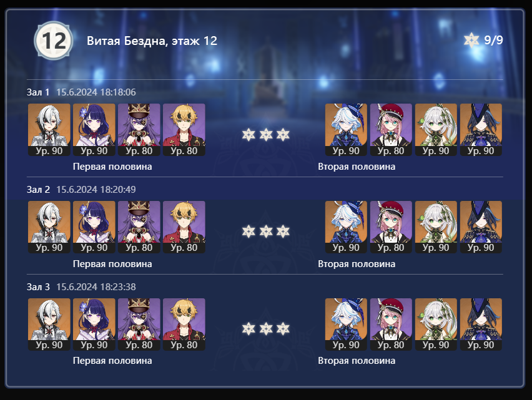Select purple-haired Ур. 90 character in Зал 1
The height and width of the screenshot is (400, 532).
(x=94, y=130)
